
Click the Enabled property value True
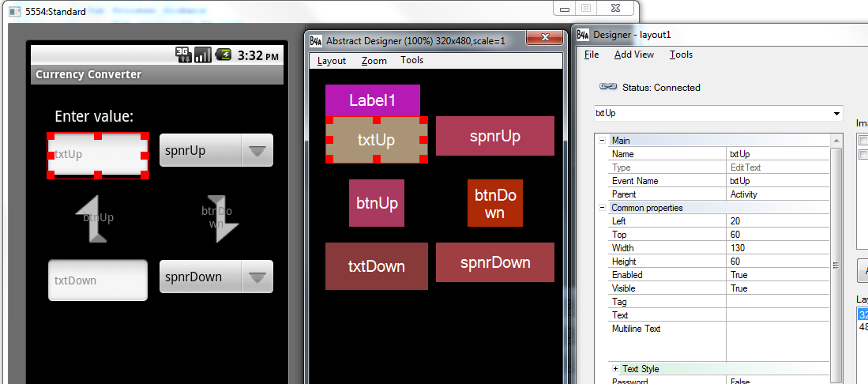point(778,275)
